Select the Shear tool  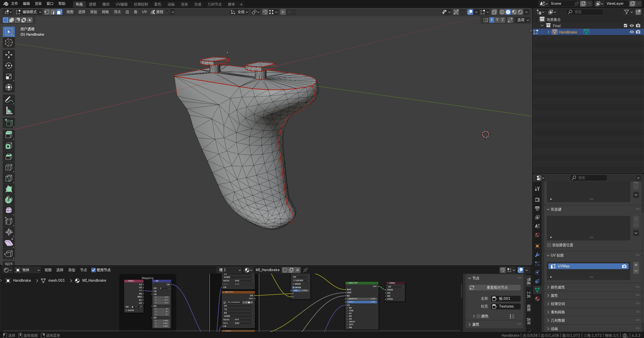tap(9, 243)
